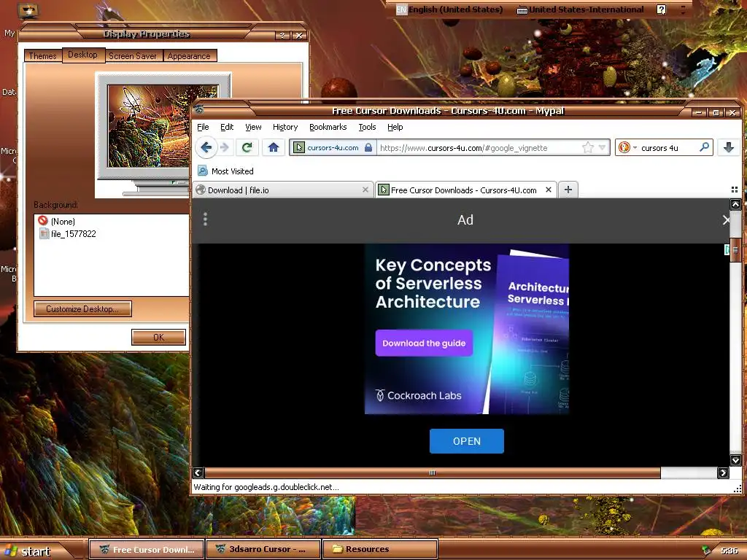Open the downloads arrow button
This screenshot has width=747, height=560.
pos(729,147)
